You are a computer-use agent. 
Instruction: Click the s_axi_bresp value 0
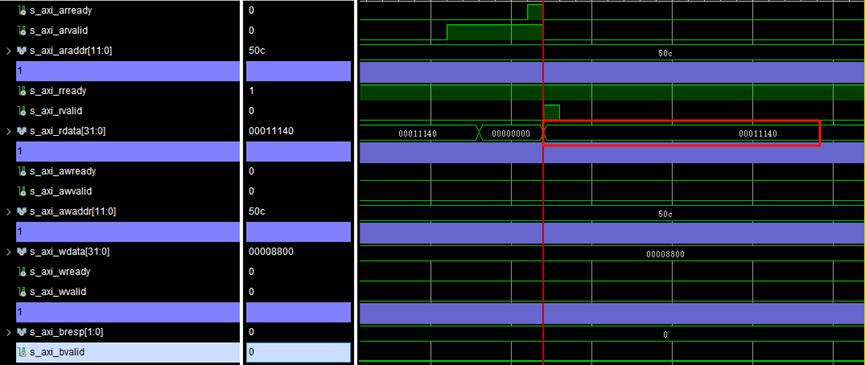(251, 332)
